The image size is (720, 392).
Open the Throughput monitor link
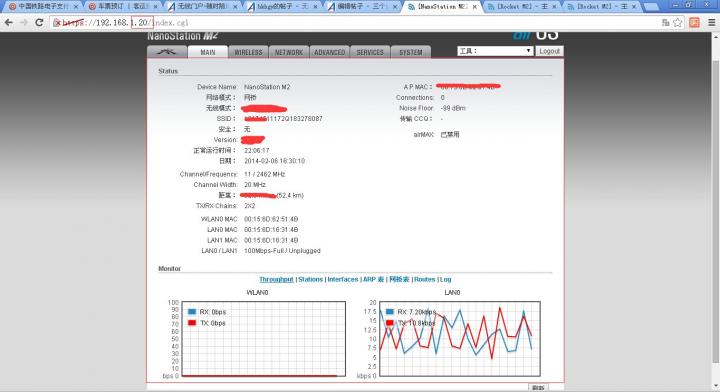[x=276, y=279]
